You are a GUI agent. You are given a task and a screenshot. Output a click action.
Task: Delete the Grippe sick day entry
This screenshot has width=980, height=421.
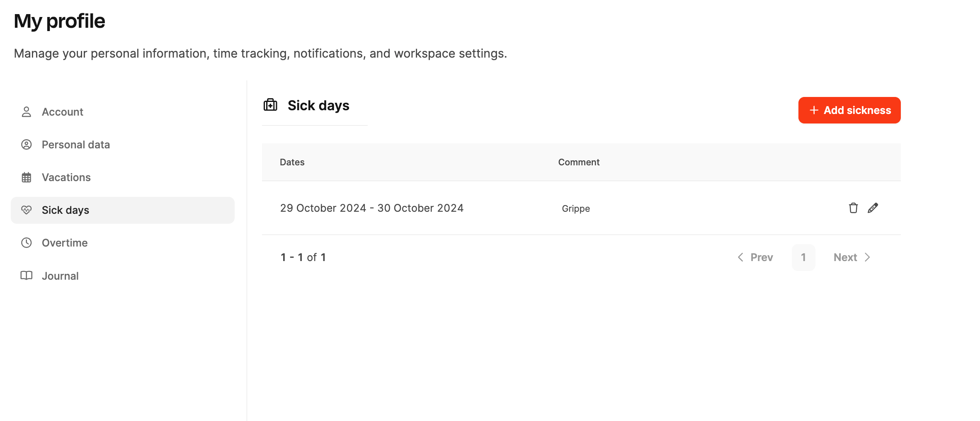pos(853,208)
